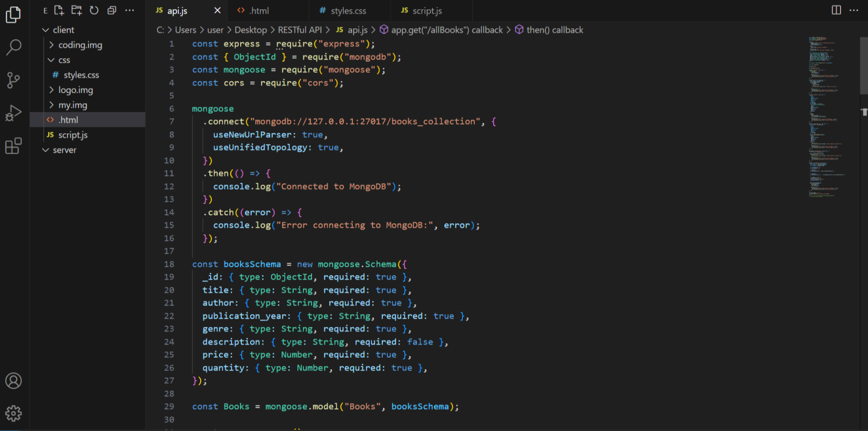Click the code minimap overview
The image size is (868, 431).
[828, 117]
